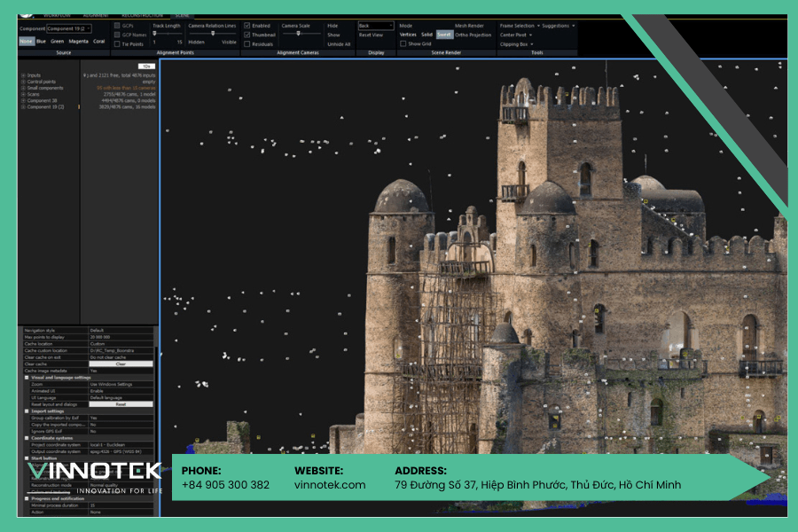Click the Cache custom location value
Screen dimensions: 798x532
pyautogui.click(x=121, y=351)
